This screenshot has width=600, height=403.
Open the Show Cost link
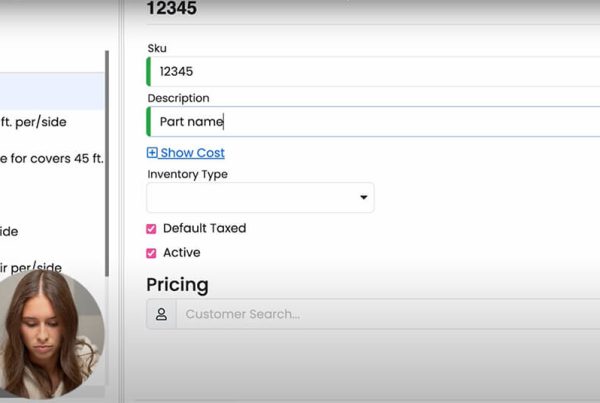pyautogui.click(x=192, y=153)
